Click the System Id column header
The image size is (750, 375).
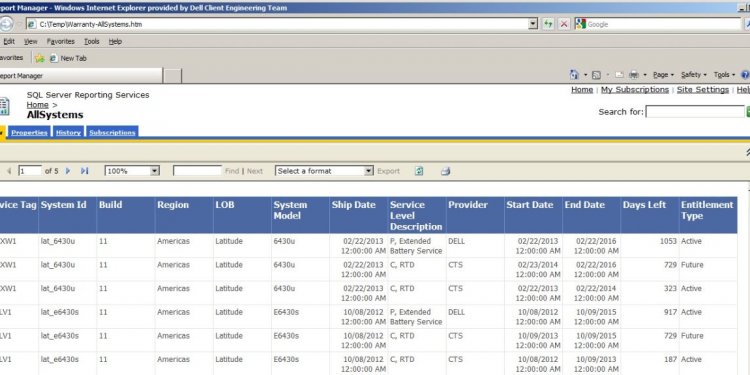(67, 215)
